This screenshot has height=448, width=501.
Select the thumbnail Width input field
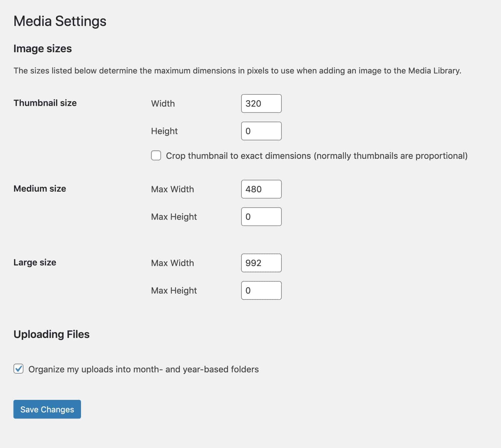click(261, 103)
